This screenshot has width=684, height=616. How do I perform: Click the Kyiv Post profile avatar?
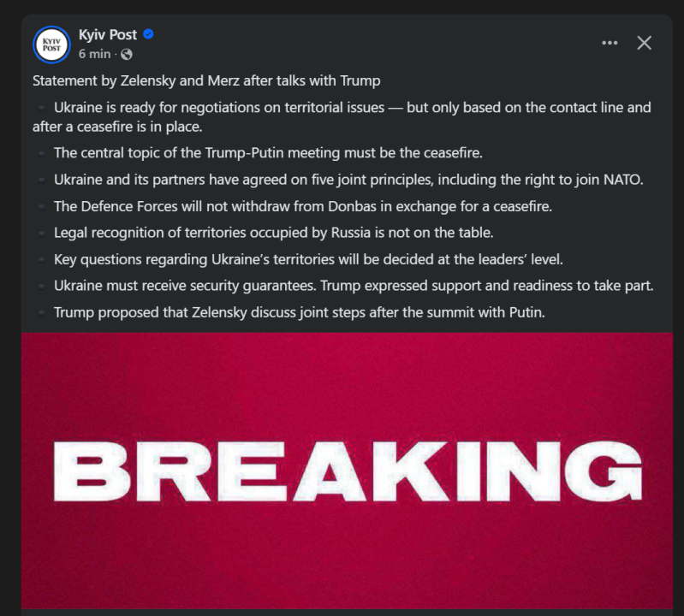pos(51,44)
